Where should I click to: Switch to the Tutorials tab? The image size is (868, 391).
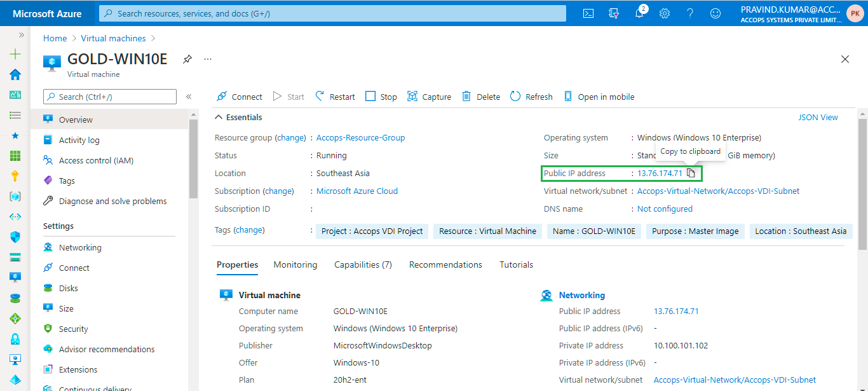516,264
